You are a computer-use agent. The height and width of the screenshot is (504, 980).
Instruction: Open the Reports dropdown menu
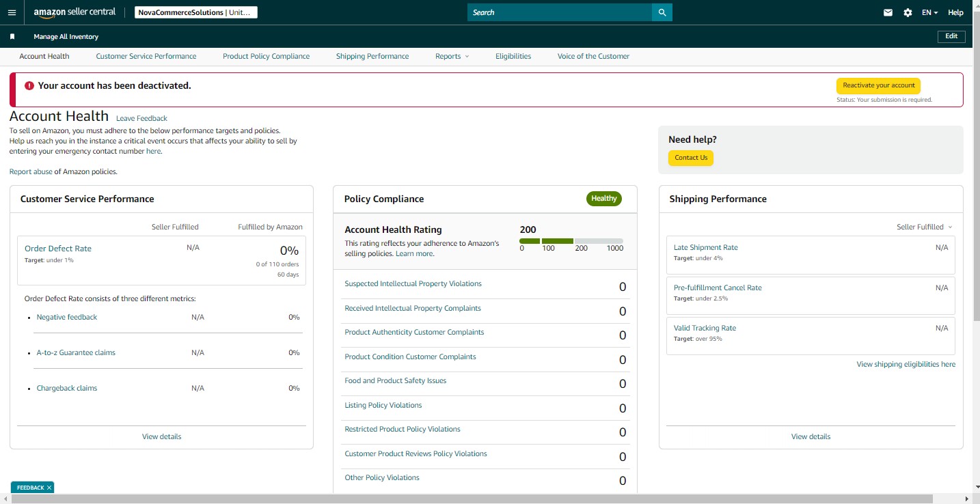(452, 56)
